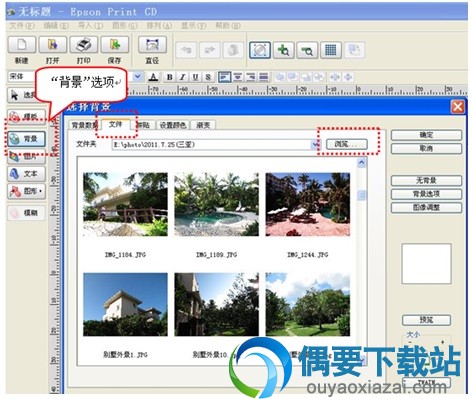Image resolution: width=472 pixels, height=399 pixels.
Task: Click the Print (打印) printer icon
Action: click(x=83, y=45)
